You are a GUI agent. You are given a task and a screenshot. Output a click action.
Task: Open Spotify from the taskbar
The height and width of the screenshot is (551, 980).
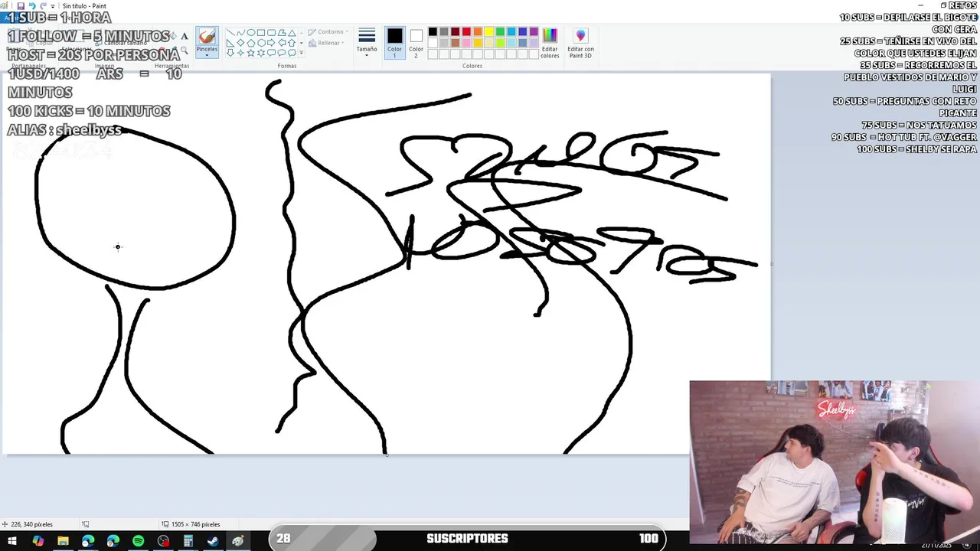[138, 541]
